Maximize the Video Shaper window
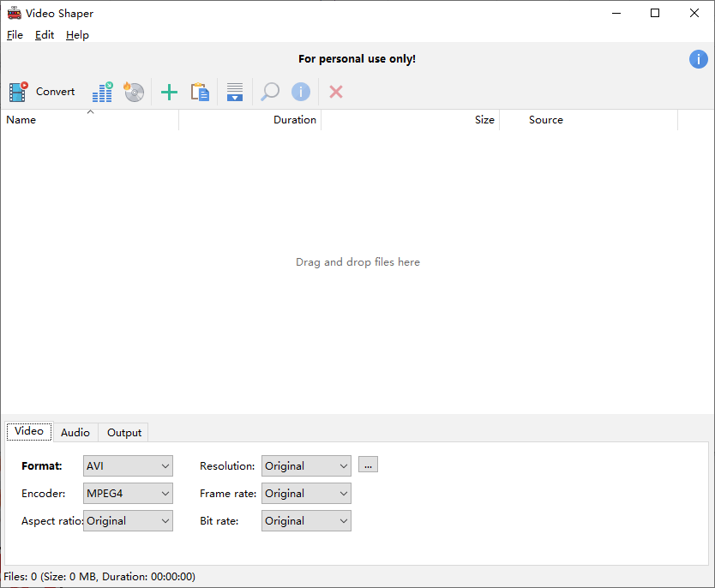Image resolution: width=715 pixels, height=588 pixels. [655, 13]
